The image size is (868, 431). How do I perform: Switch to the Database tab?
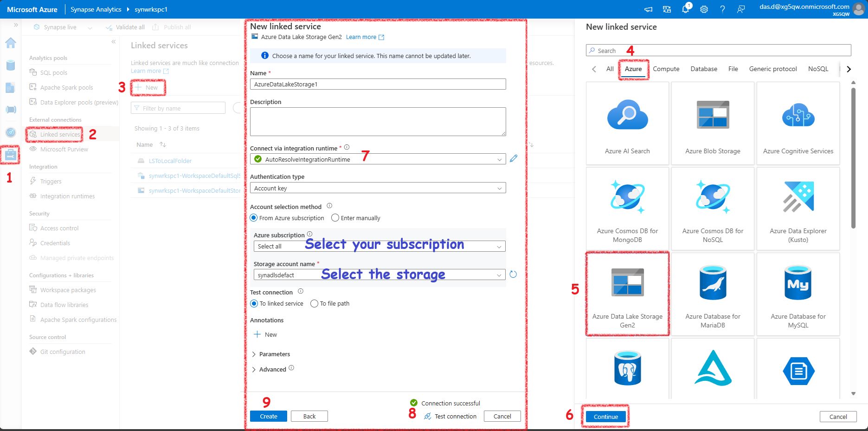click(704, 69)
